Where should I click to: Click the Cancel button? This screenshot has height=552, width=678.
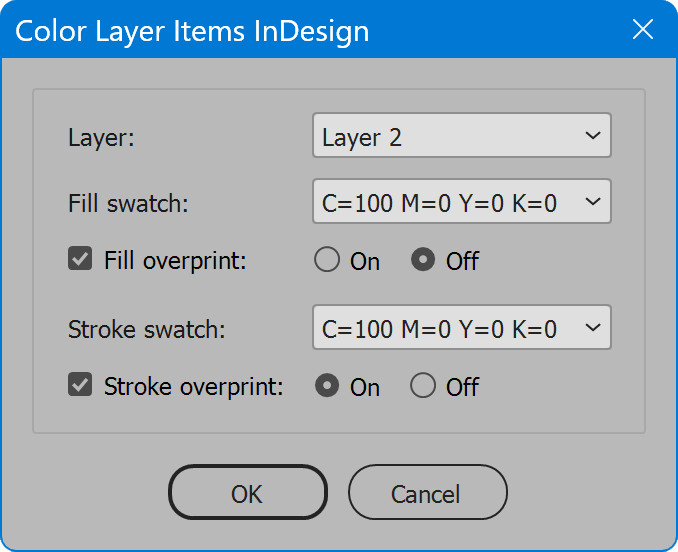(428, 492)
